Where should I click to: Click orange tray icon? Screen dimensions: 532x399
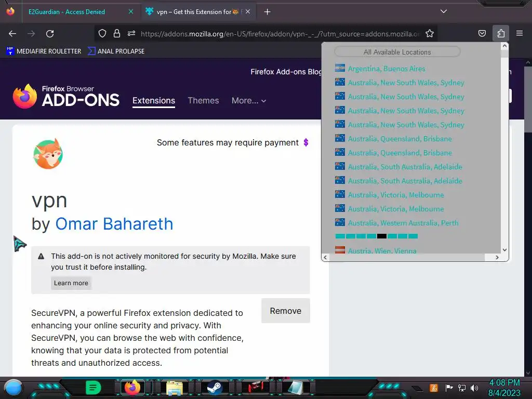point(434,388)
